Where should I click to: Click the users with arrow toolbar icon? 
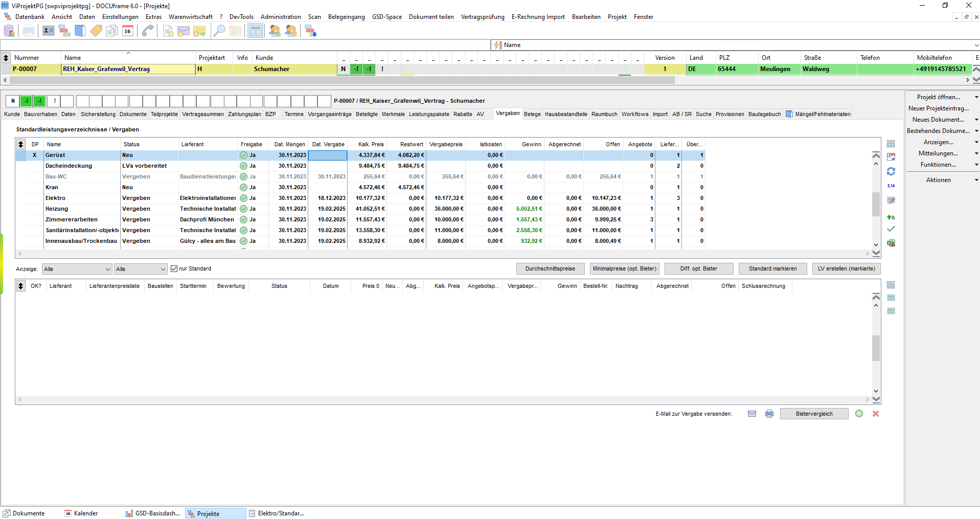275,31
